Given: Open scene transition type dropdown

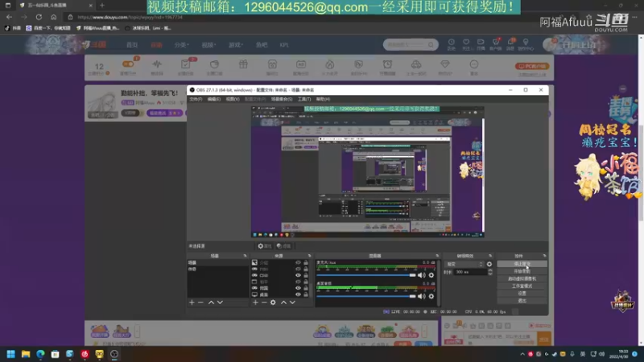Looking at the screenshot, I should click(464, 265).
